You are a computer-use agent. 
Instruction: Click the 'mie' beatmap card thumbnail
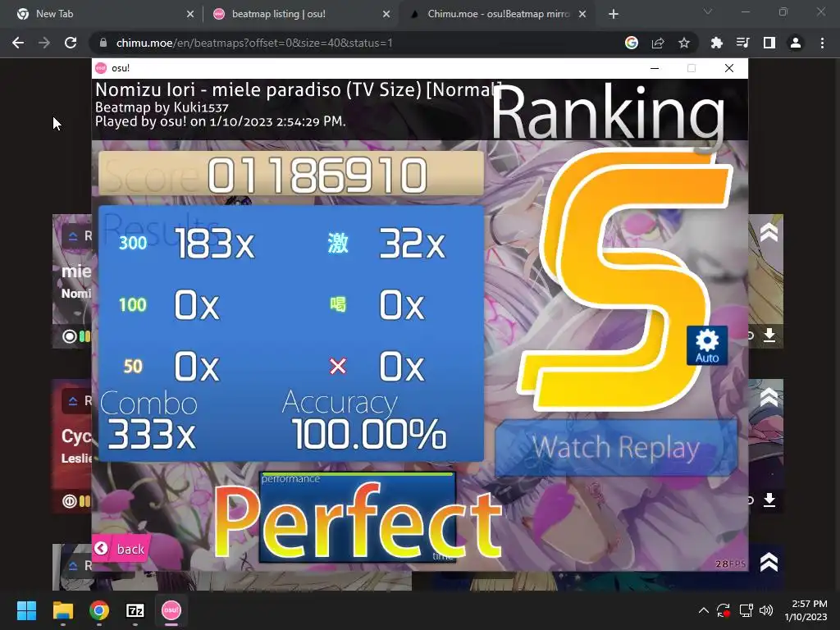point(72,281)
